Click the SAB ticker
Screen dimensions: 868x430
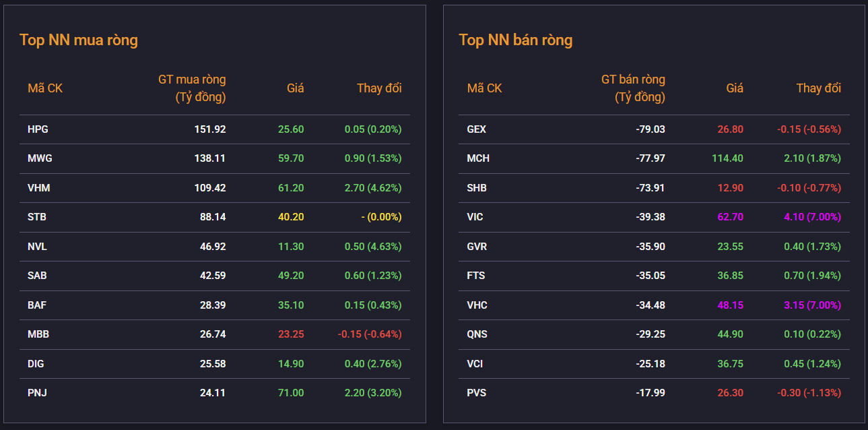[38, 276]
